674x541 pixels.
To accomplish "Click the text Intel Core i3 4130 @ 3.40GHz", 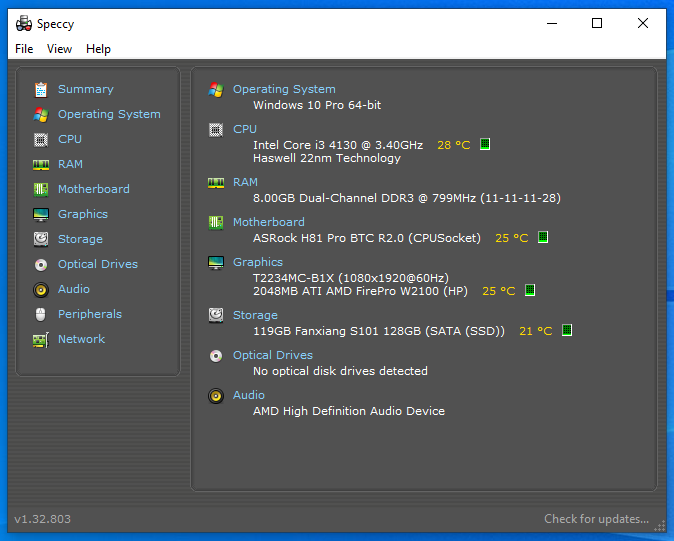I will [x=338, y=145].
